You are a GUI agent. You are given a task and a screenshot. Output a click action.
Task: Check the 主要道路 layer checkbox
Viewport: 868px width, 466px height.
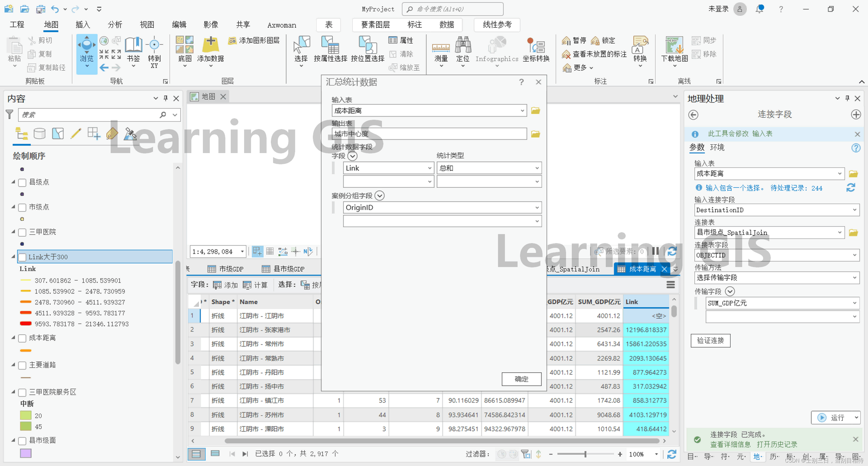(x=22, y=365)
